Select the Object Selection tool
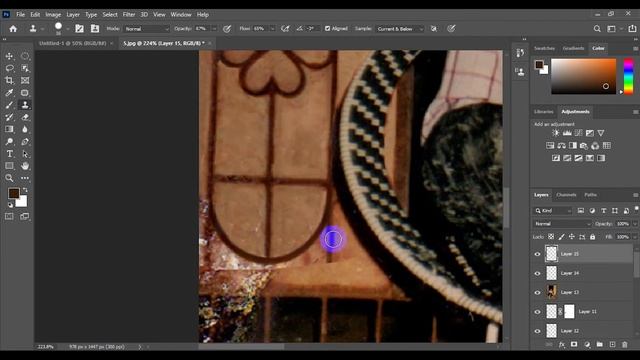This screenshot has width=640, height=360. [x=25, y=68]
